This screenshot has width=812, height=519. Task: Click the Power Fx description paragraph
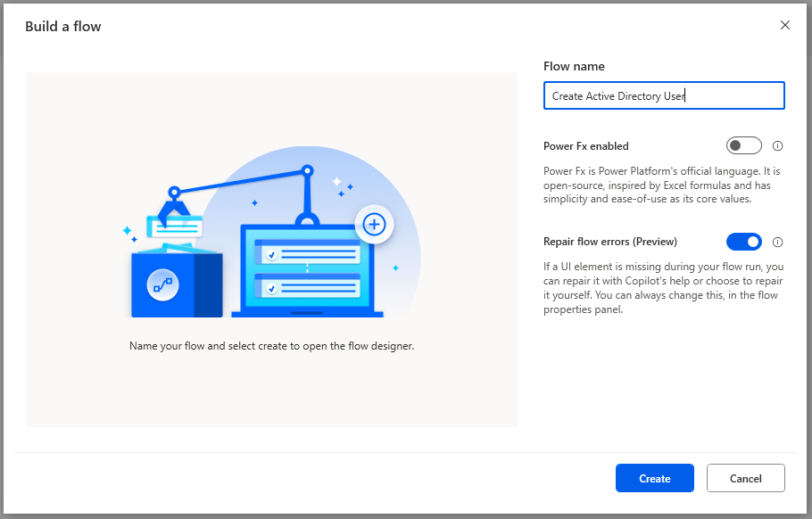coord(662,185)
